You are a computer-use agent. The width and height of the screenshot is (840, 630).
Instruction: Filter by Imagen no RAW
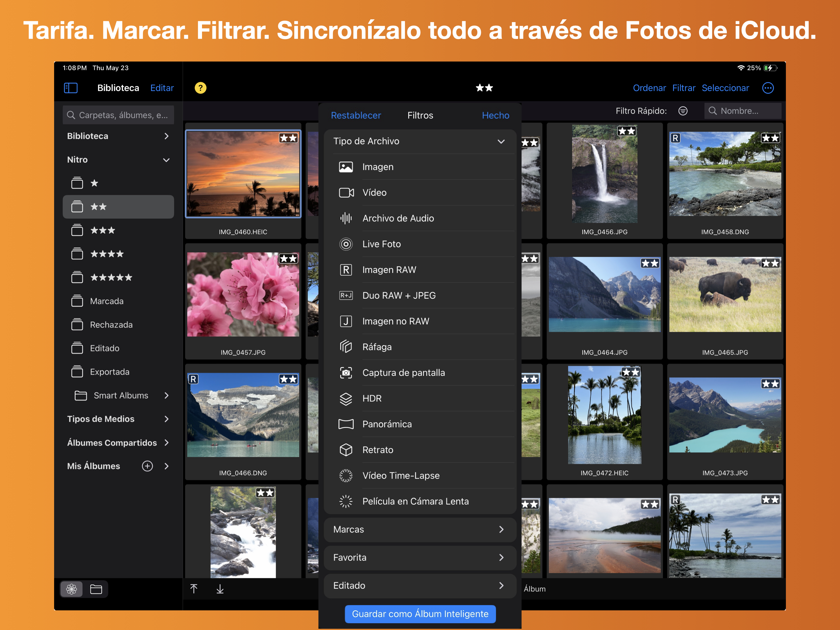(x=420, y=321)
